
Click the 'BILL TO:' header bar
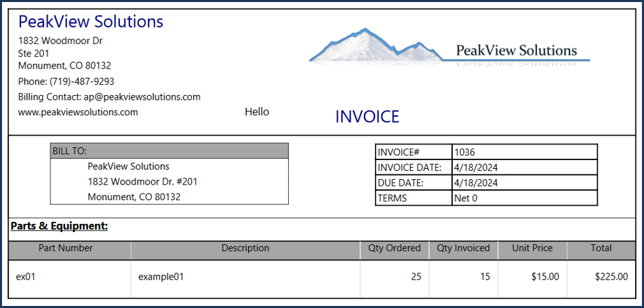coord(169,151)
